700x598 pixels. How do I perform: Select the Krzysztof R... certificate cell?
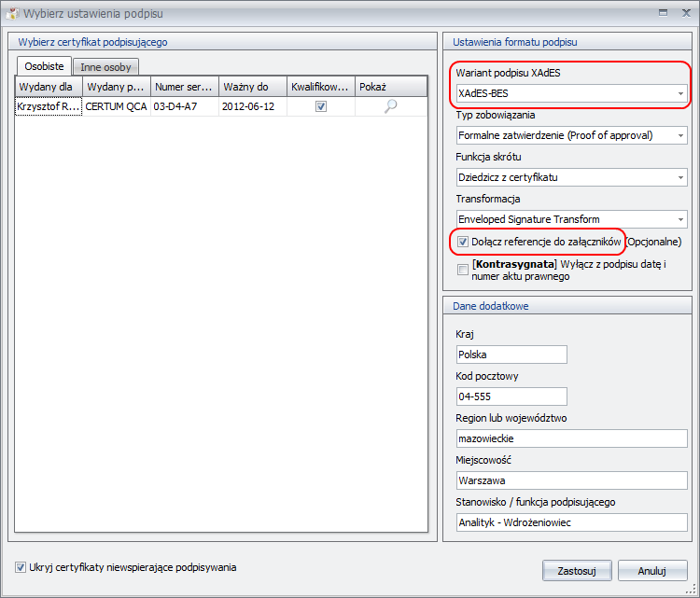tap(49, 106)
